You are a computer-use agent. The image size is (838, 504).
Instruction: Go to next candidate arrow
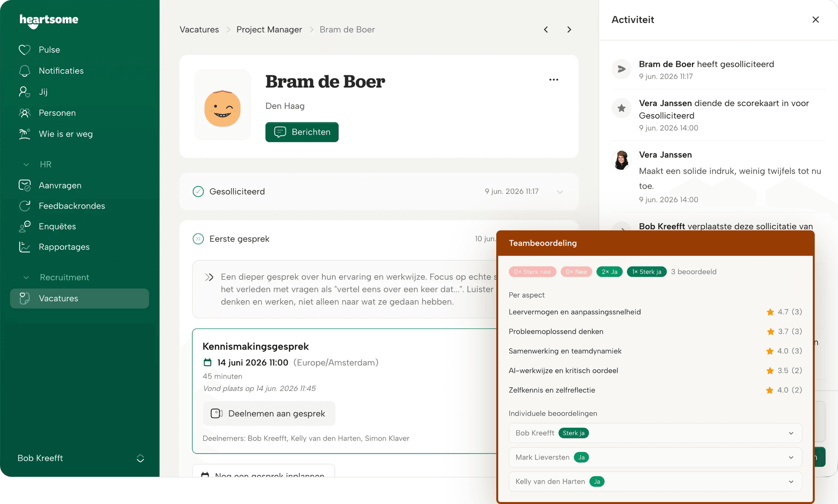(569, 29)
